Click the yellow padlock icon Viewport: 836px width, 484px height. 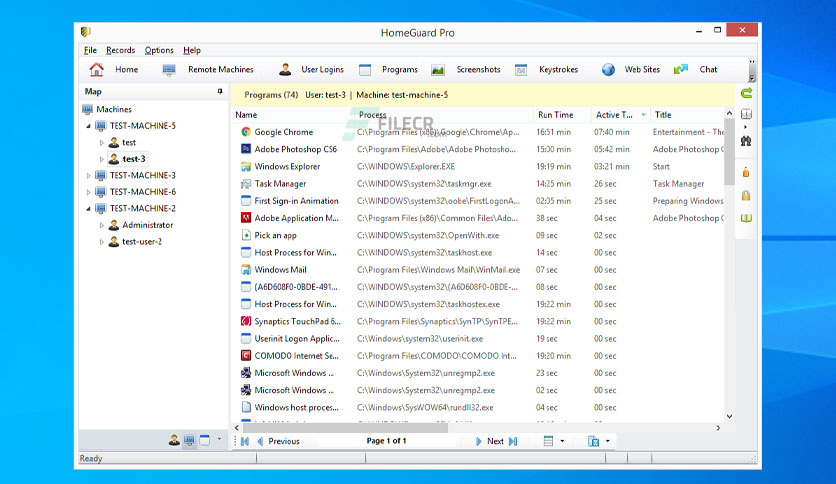tap(746, 195)
